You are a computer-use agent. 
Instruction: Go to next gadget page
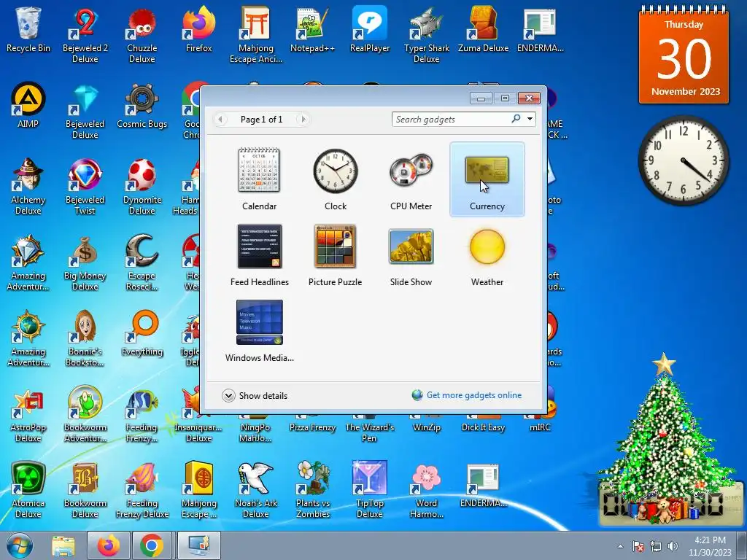[x=303, y=120]
